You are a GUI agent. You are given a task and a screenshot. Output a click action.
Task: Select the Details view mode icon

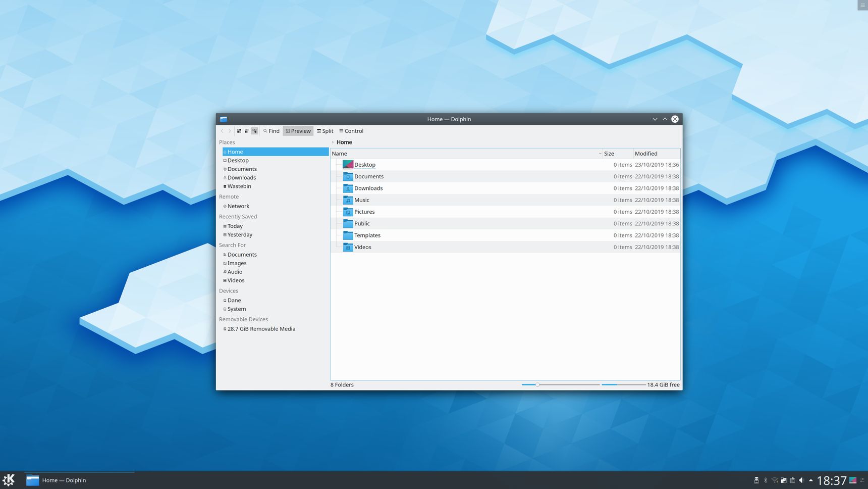(x=254, y=131)
